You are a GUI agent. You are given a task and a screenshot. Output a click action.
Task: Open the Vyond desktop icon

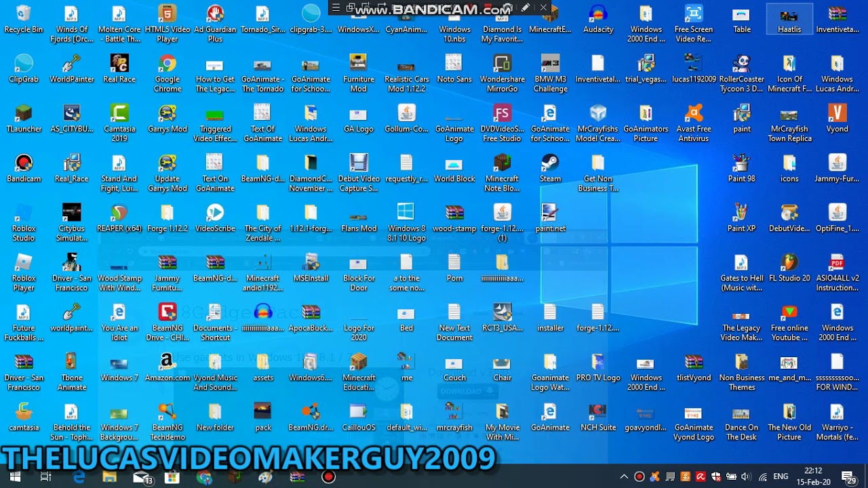click(x=837, y=119)
